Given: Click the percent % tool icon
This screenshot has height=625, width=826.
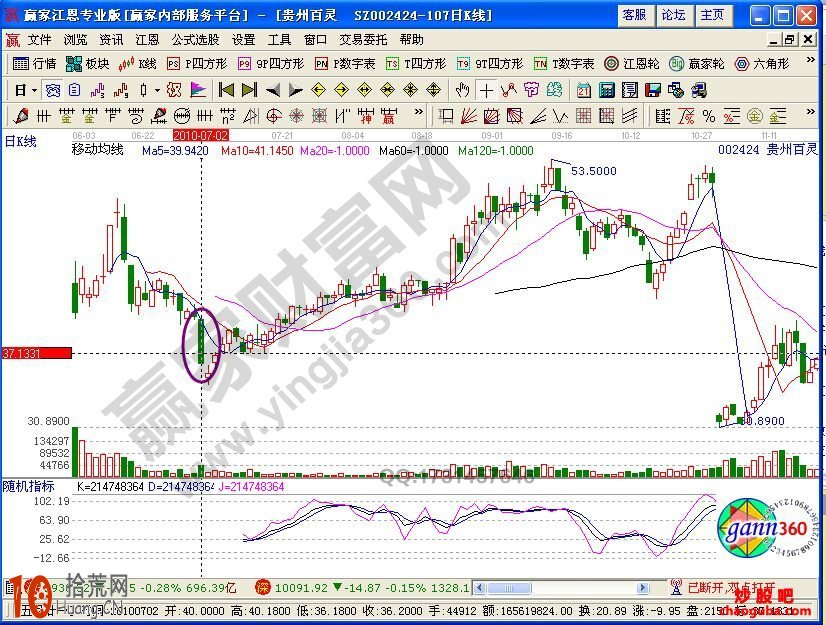Looking at the screenshot, I should pos(709,116).
